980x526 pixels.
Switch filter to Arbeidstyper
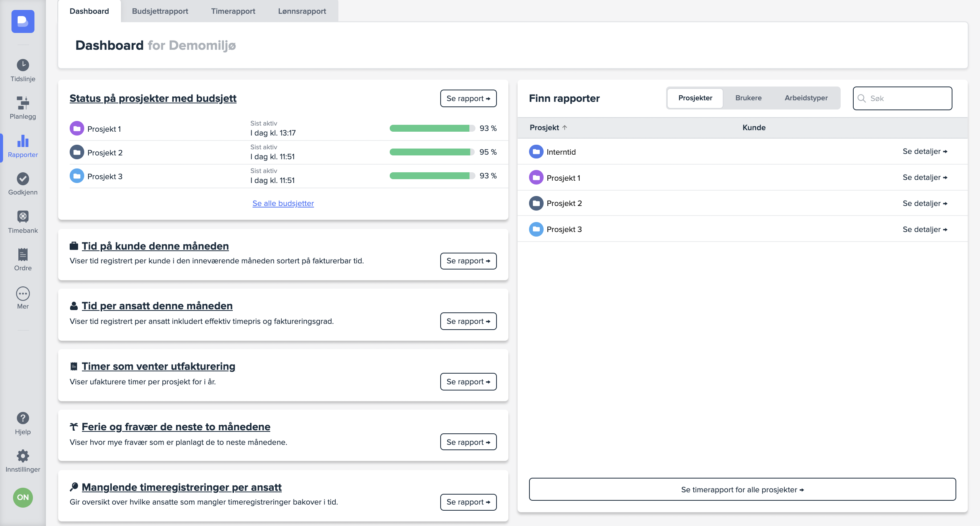pyautogui.click(x=806, y=98)
